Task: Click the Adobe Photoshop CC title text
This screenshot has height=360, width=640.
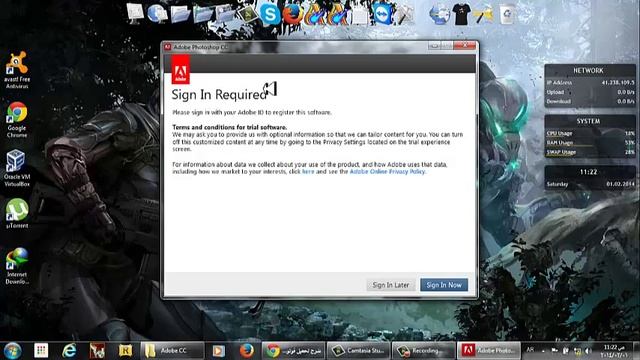Action: pos(200,47)
